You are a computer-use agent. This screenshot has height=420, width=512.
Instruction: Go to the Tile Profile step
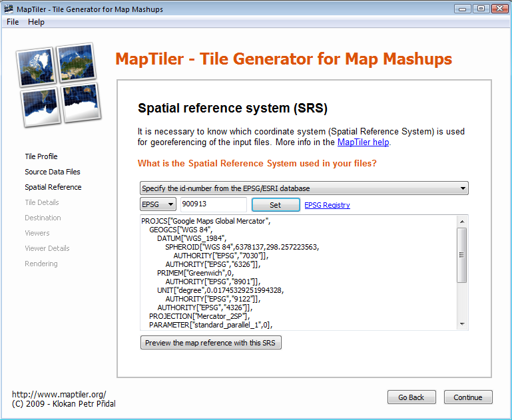click(x=41, y=156)
